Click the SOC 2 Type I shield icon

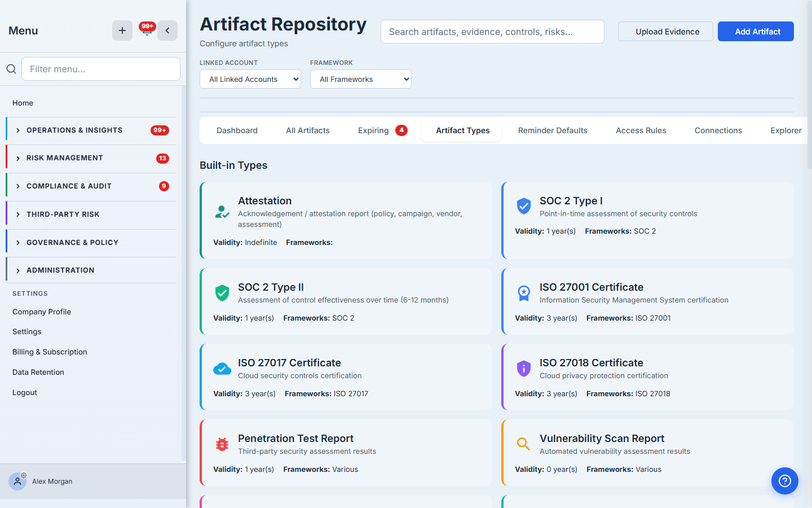point(524,206)
